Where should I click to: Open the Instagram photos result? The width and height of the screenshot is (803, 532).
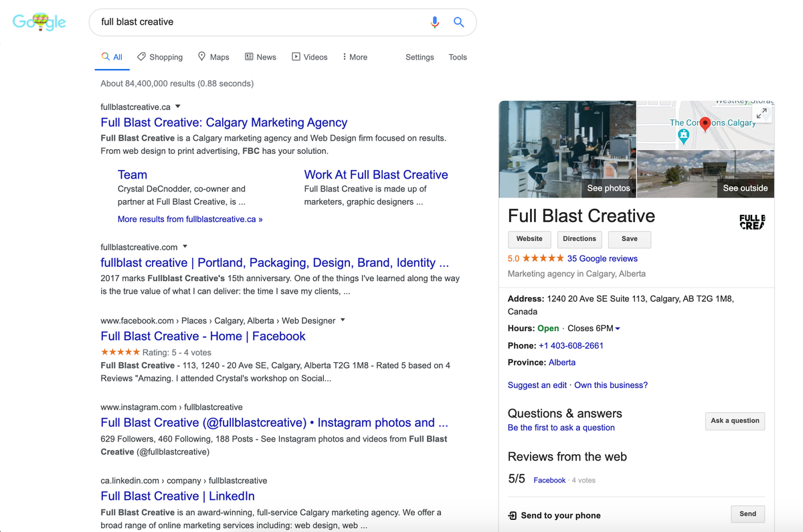(x=274, y=423)
